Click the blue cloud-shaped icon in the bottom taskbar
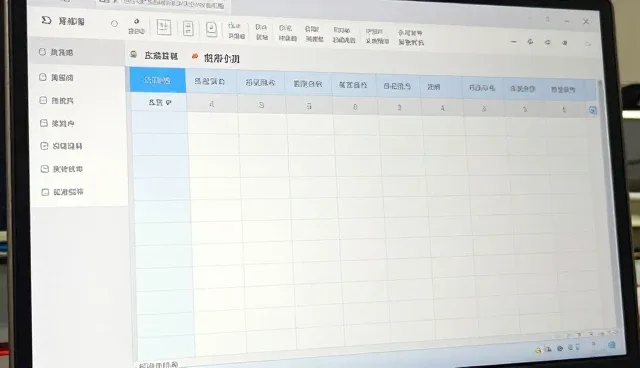The width and height of the screenshot is (640, 368). click(612, 345)
